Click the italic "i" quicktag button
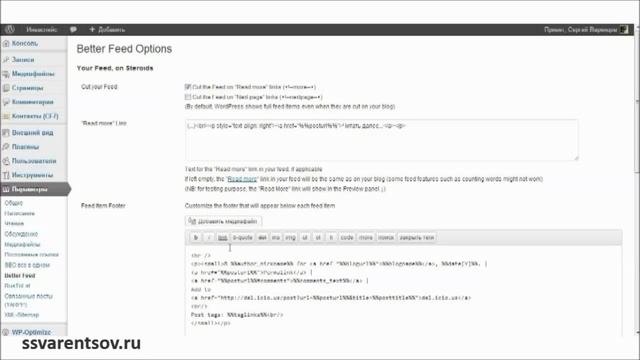Image resolution: width=640 pixels, height=360 pixels. (x=209, y=238)
